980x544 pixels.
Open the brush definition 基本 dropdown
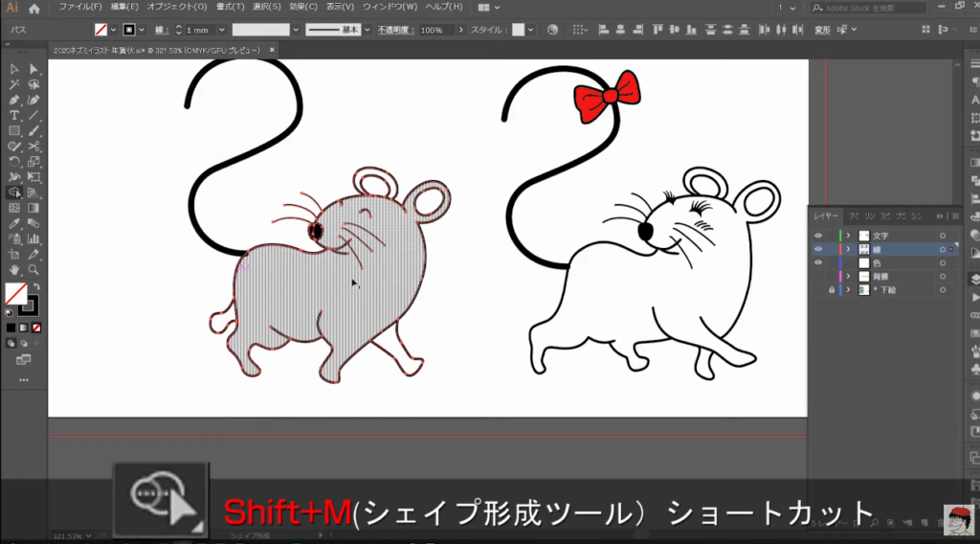click(x=367, y=30)
